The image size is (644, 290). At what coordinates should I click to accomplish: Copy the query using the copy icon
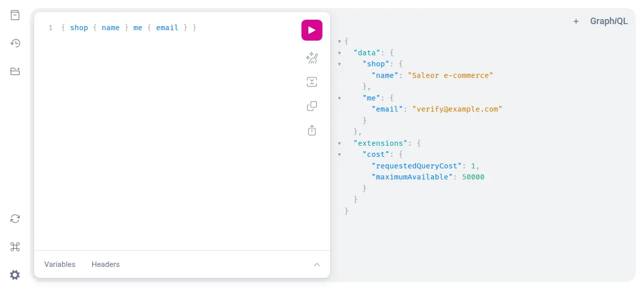coord(312,106)
